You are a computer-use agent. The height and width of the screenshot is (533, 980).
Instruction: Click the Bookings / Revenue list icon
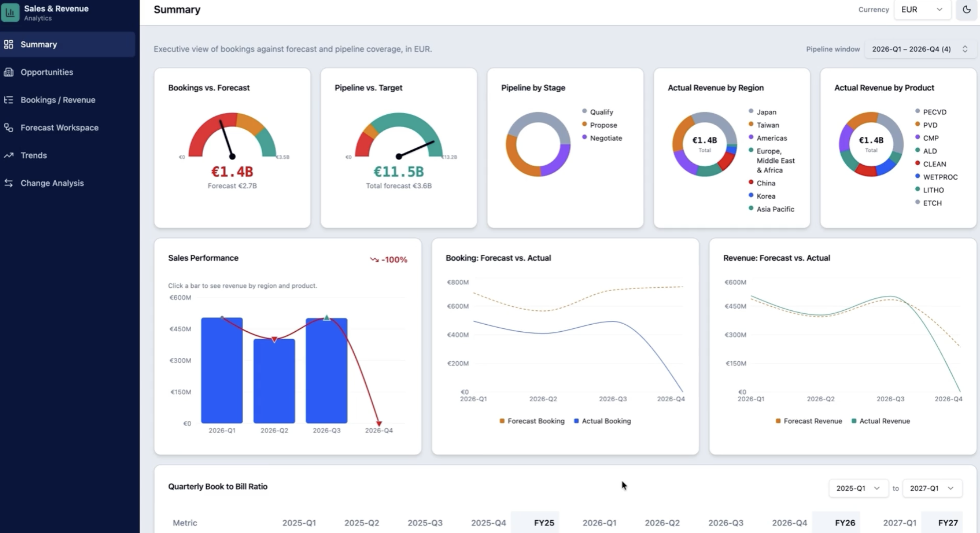coord(8,100)
